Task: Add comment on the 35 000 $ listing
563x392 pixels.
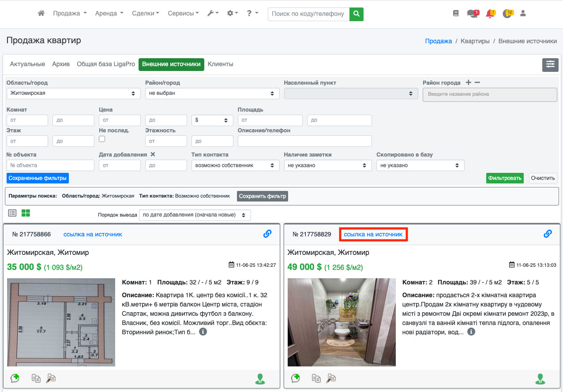Action: pos(15,378)
